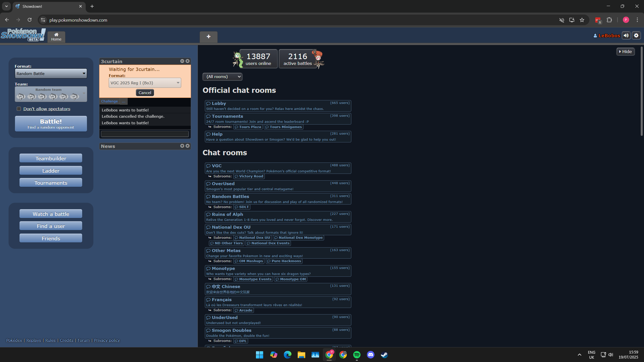Join the Tournaments chat room
Screen dimensions: 644x362
[278, 119]
